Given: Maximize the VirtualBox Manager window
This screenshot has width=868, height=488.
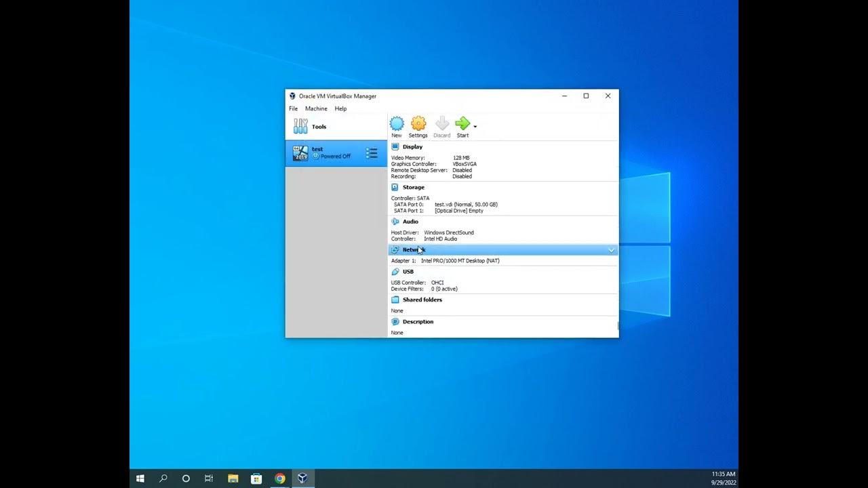Looking at the screenshot, I should click(586, 96).
